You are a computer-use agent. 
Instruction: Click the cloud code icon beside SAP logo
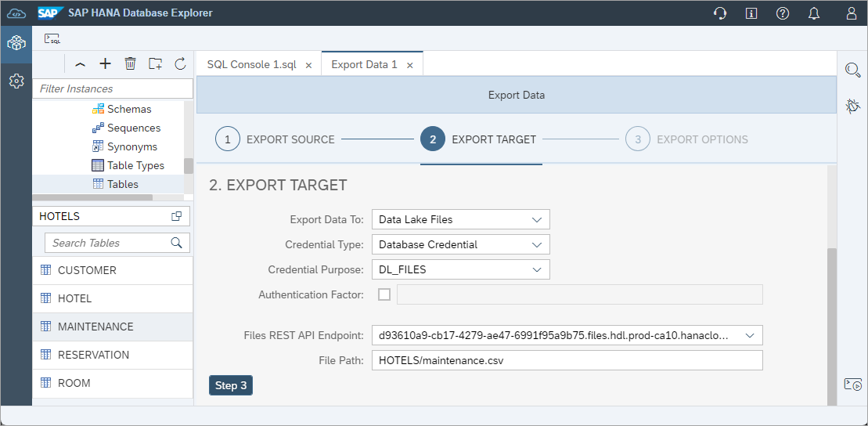(16, 13)
